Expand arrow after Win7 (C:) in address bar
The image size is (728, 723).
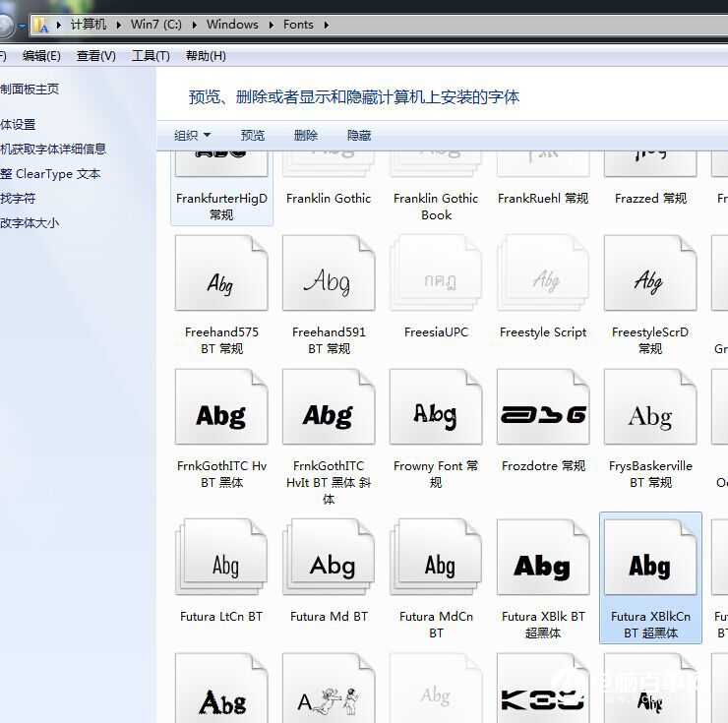[195, 25]
